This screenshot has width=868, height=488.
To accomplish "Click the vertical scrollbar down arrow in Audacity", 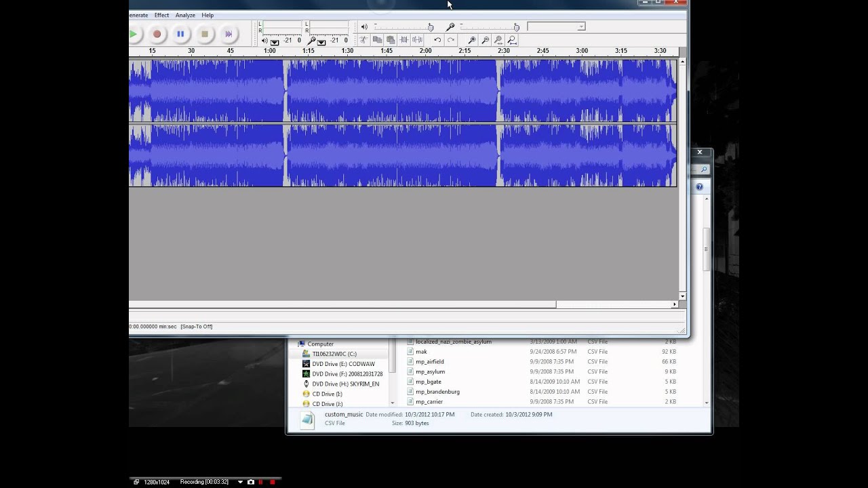I will (682, 296).
